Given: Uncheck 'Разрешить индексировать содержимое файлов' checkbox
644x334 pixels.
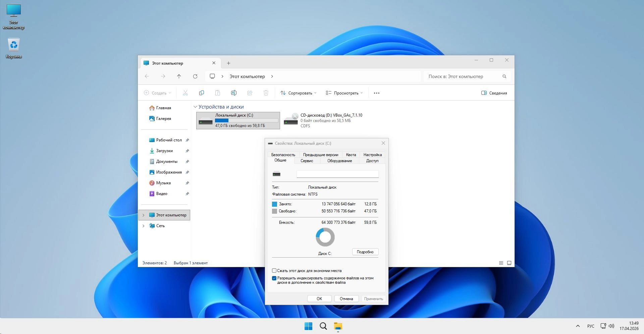Looking at the screenshot, I should [274, 278].
